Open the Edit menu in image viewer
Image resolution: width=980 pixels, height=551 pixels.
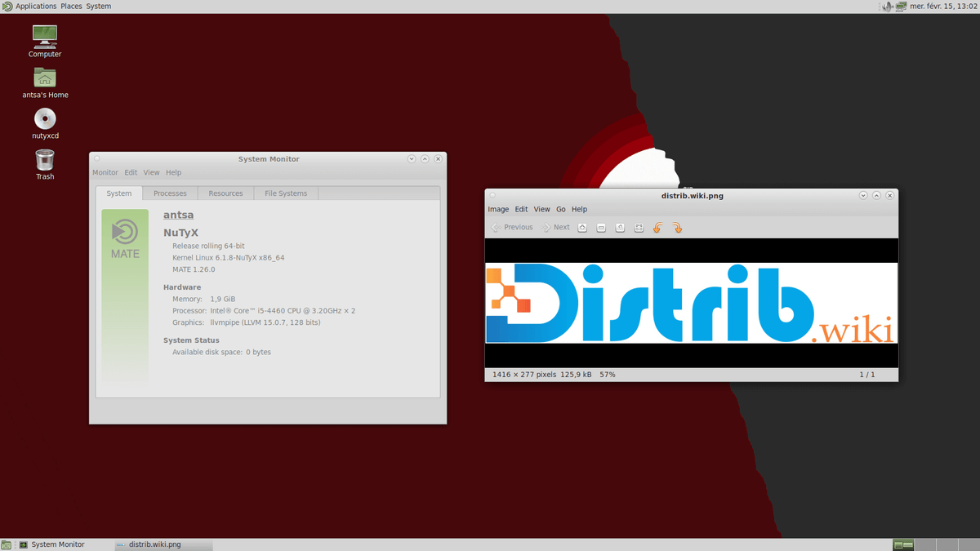[521, 210]
